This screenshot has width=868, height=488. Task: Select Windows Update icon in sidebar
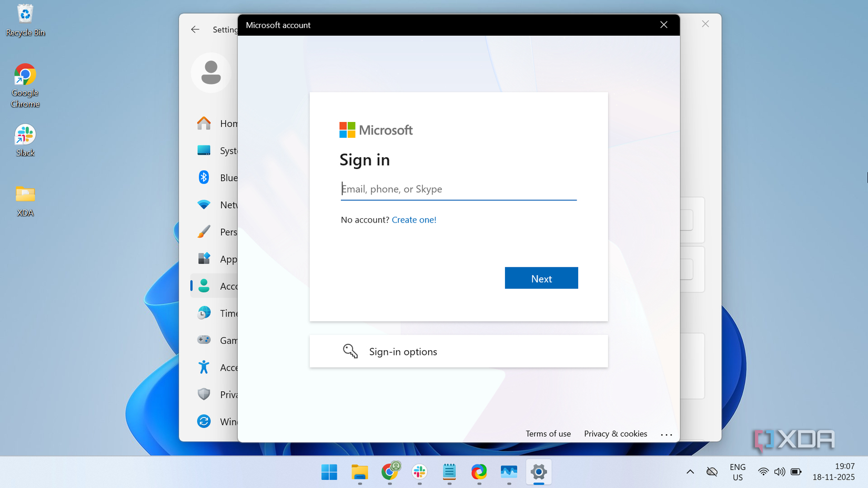(x=204, y=421)
